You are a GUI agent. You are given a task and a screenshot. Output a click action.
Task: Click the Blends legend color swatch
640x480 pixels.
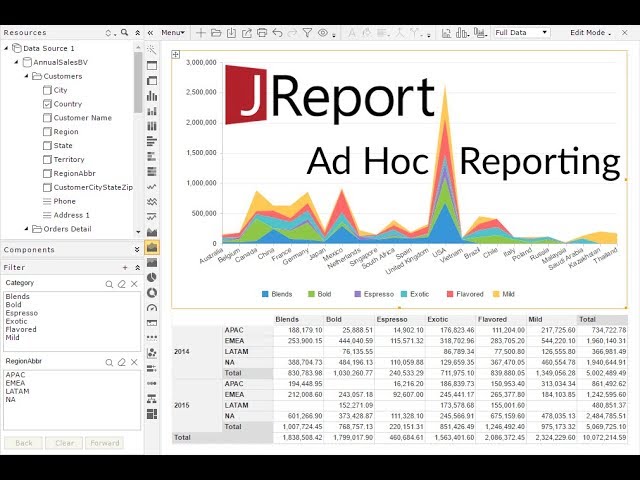265,294
